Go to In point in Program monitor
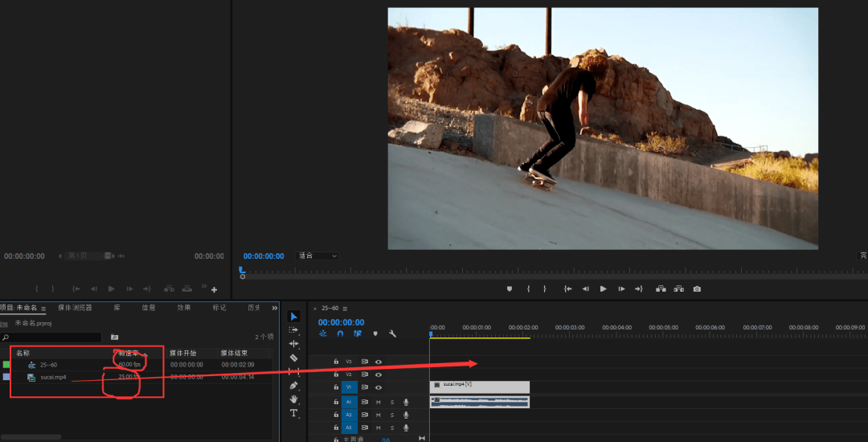Screen dimensions: 868x442 point(567,289)
